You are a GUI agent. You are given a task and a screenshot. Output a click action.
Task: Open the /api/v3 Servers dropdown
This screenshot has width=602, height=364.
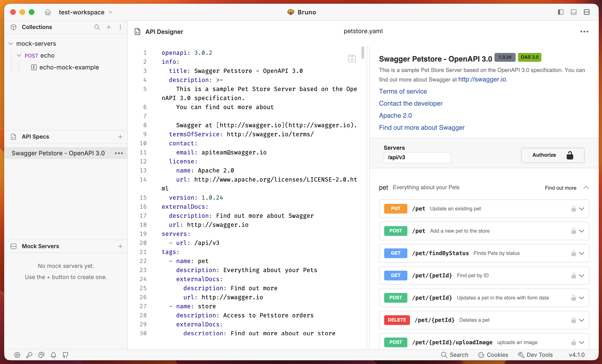(417, 157)
